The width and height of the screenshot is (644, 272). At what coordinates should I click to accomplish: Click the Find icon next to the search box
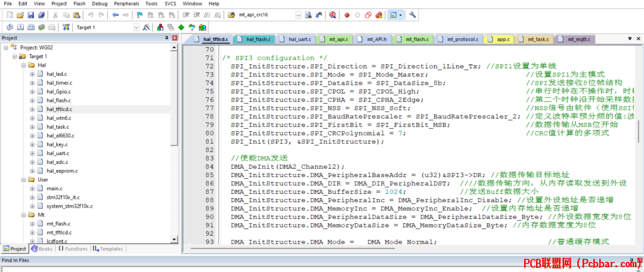pos(308,15)
